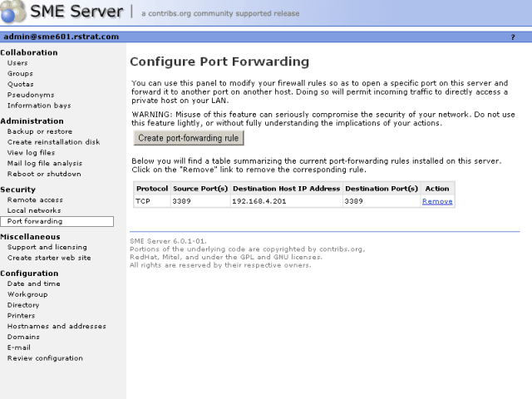
Task: Open E-mail configuration
Action: [x=19, y=347]
